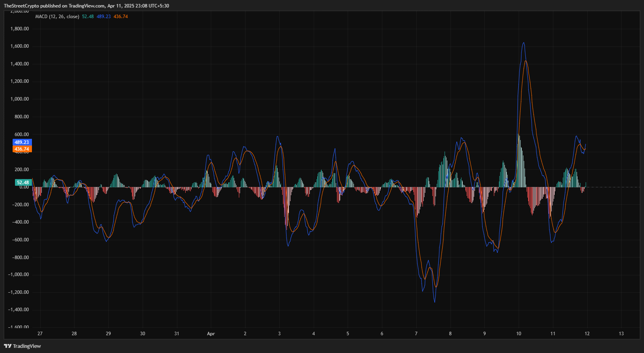Click the 600.00 price axis value
The width and height of the screenshot is (644, 353).
pos(22,134)
